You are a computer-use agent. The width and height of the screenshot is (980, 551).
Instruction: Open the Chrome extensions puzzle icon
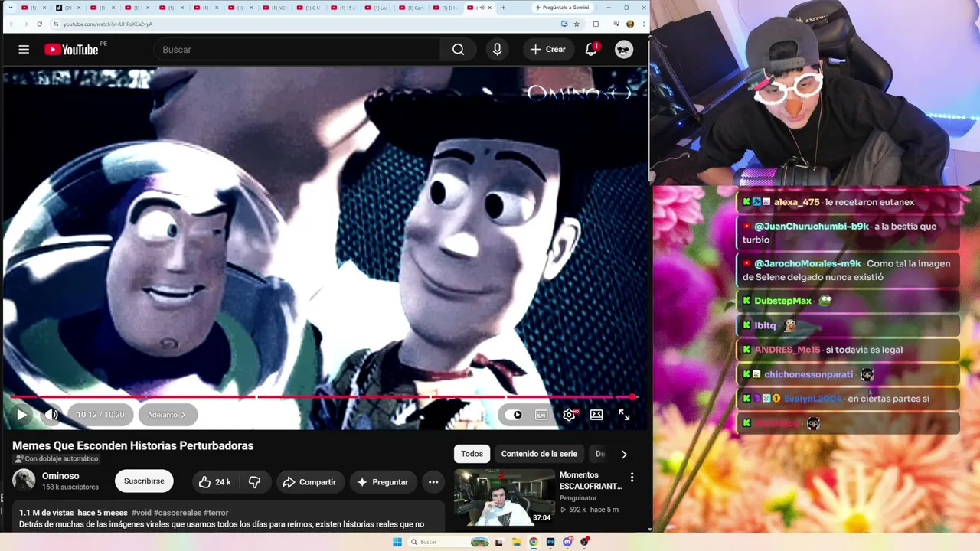click(x=596, y=24)
